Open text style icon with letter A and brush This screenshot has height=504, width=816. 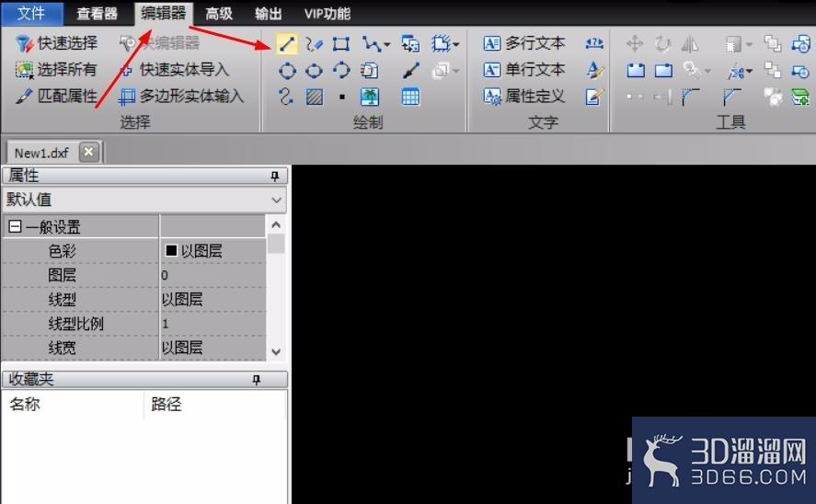click(594, 70)
